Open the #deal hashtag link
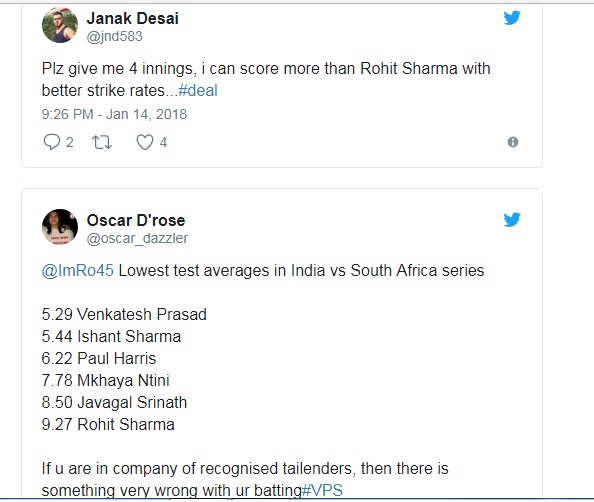This screenshot has height=502, width=594. [x=198, y=91]
